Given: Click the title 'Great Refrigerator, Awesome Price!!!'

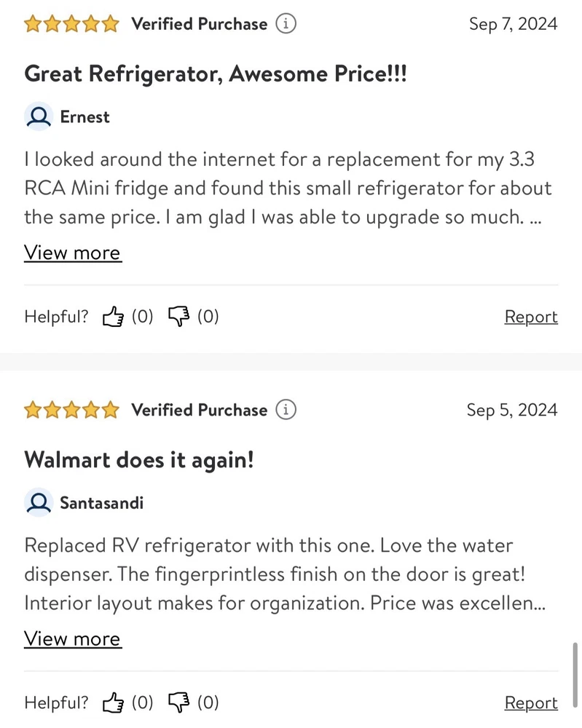Looking at the screenshot, I should 215,74.
